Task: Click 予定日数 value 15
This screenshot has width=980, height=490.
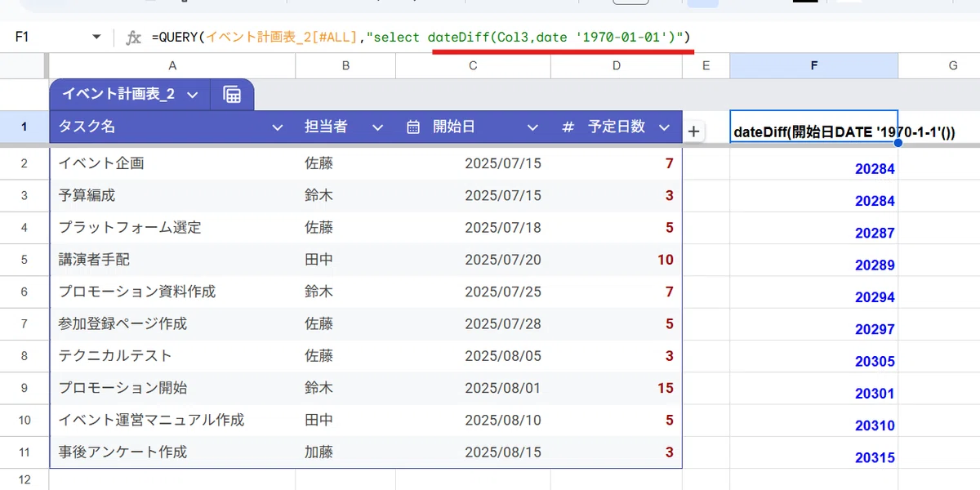Action: tap(616, 388)
